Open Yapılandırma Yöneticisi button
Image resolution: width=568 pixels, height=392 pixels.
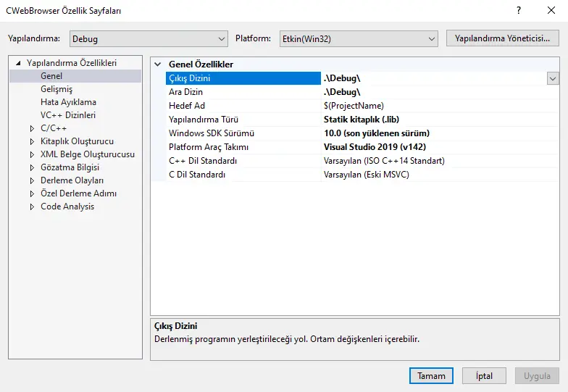point(502,38)
